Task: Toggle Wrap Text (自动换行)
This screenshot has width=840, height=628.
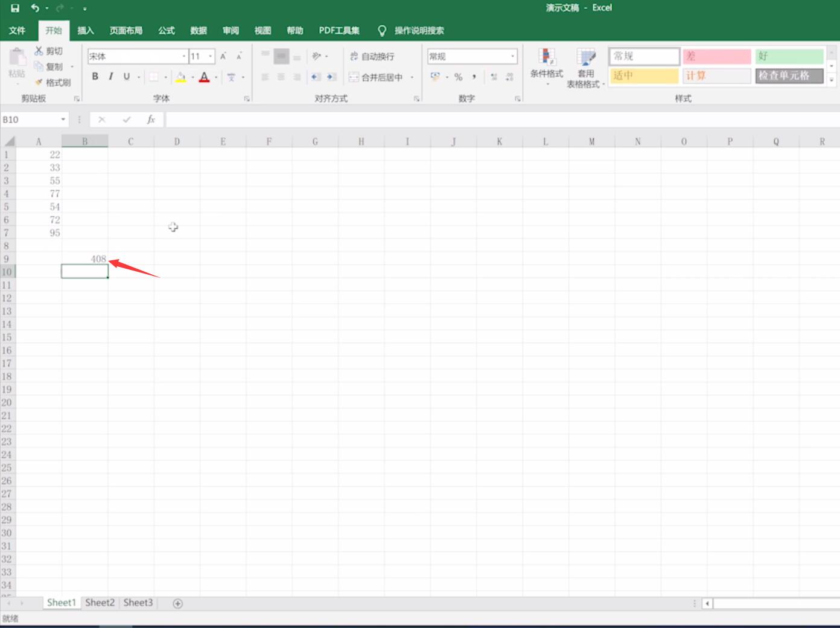Action: 372,56
